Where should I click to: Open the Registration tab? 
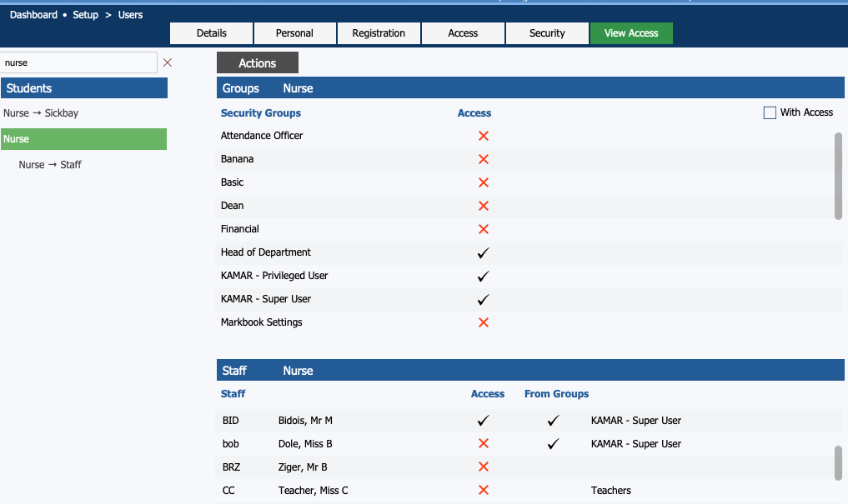click(x=379, y=33)
